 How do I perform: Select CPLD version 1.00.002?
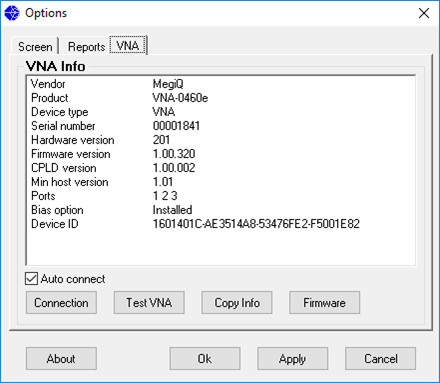174,168
